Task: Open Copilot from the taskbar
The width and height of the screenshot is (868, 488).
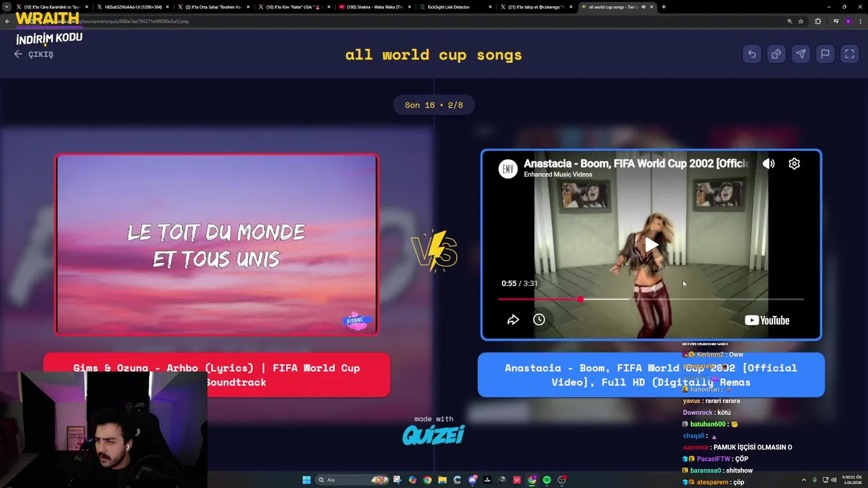Action: [x=412, y=480]
